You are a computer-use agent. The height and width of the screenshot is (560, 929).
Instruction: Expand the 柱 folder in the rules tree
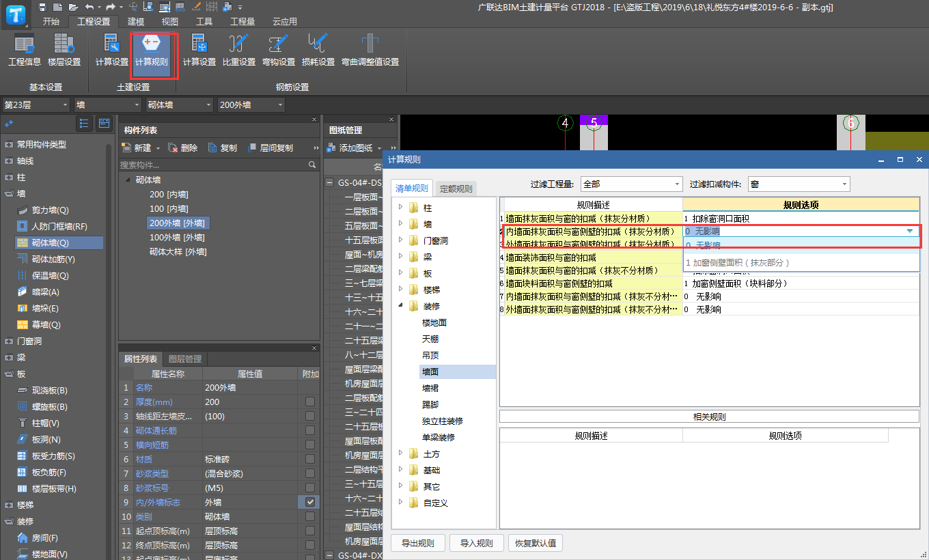(401, 208)
